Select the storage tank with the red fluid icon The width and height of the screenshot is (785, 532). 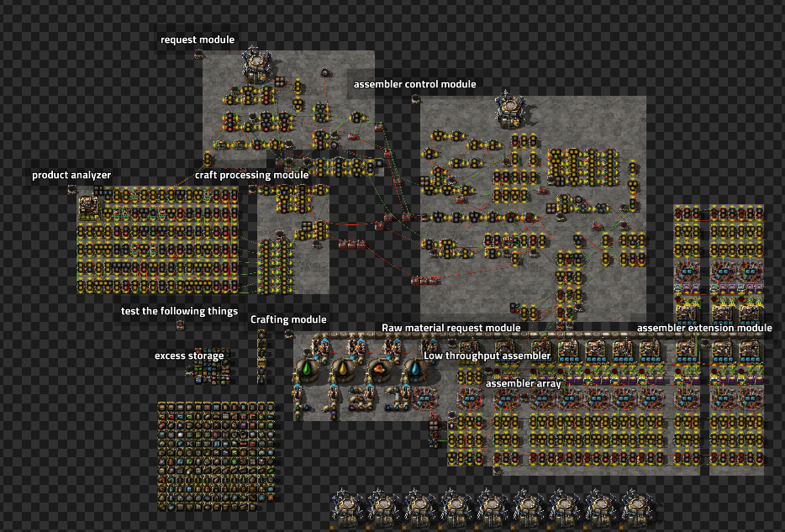coord(378,369)
